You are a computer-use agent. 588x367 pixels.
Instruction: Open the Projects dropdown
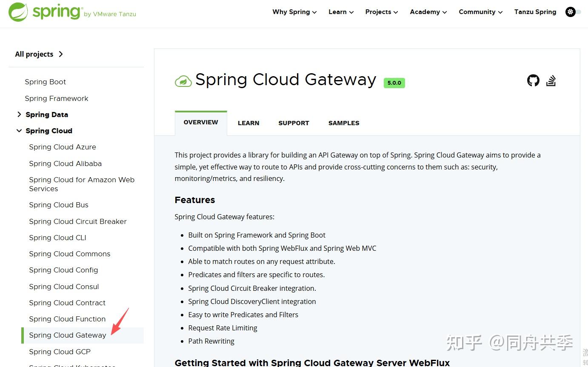point(378,12)
